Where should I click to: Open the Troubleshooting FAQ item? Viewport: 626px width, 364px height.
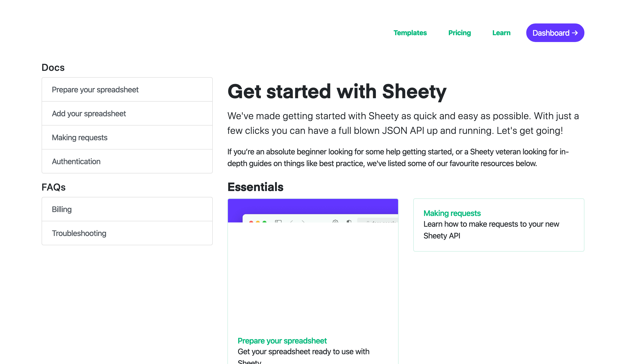pos(127,233)
